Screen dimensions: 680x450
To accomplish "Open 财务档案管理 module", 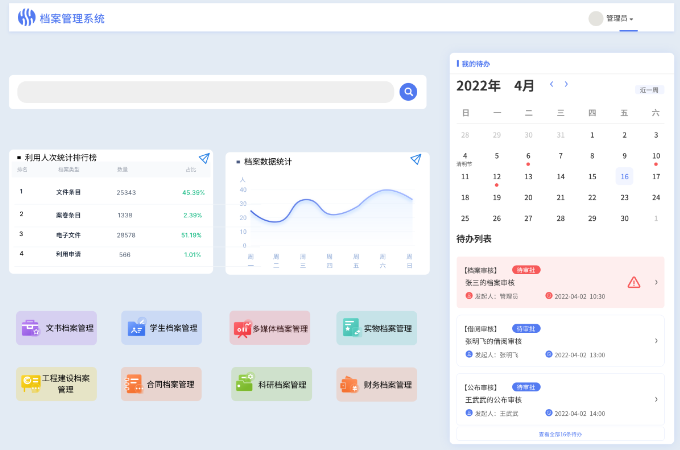I will point(376,384).
